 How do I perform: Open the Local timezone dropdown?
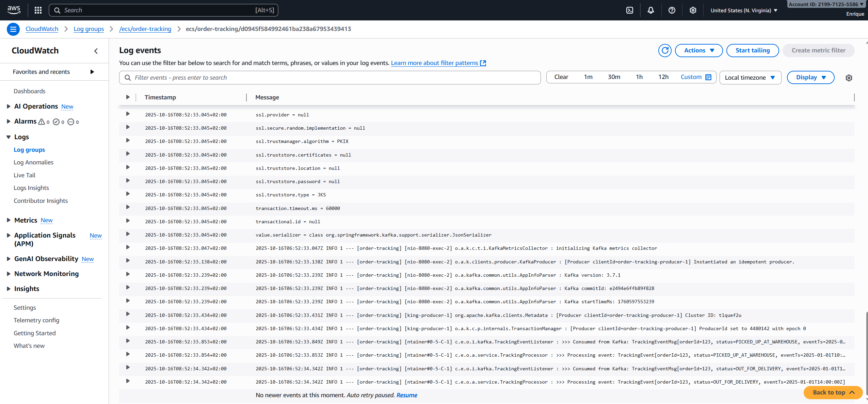750,77
